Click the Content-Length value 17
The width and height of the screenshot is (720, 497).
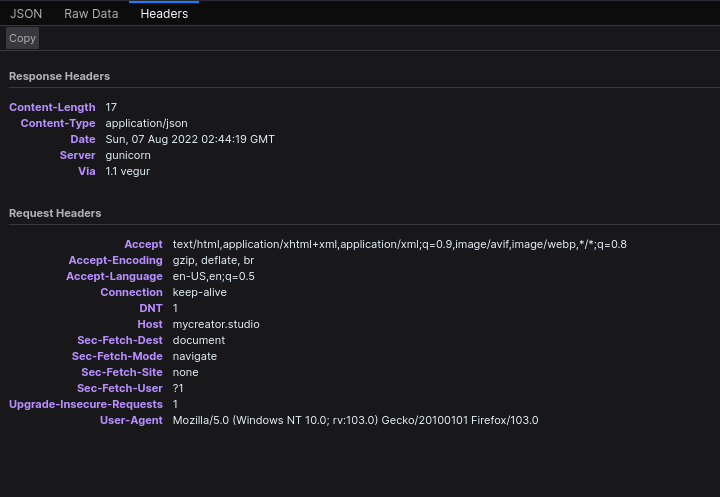111,107
